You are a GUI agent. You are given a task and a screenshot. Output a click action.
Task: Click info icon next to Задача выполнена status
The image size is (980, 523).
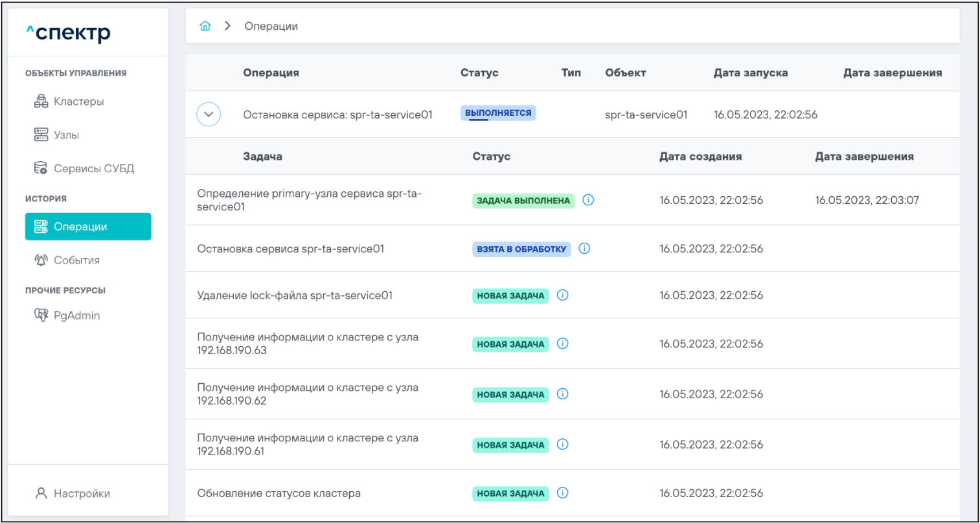[x=588, y=200]
